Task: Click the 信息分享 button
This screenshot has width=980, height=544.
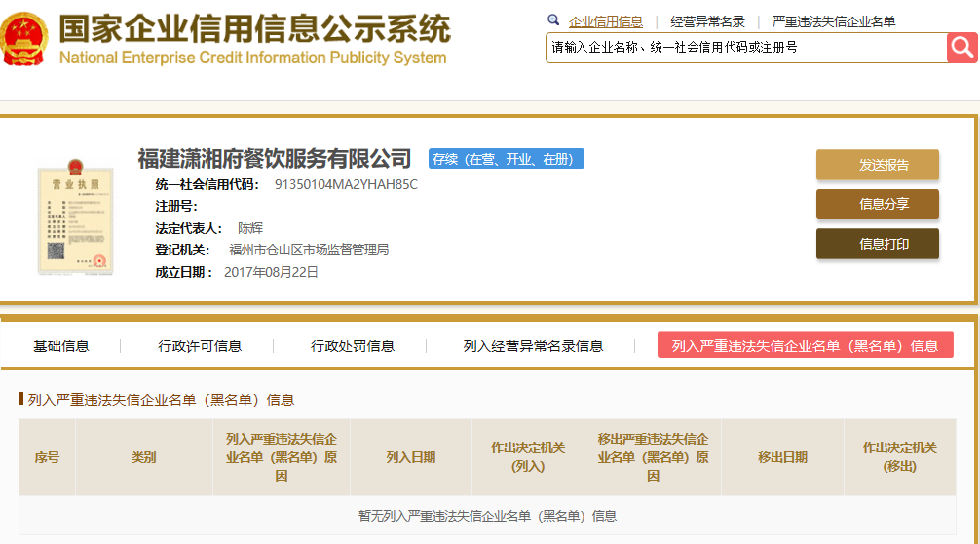Action: (878, 204)
